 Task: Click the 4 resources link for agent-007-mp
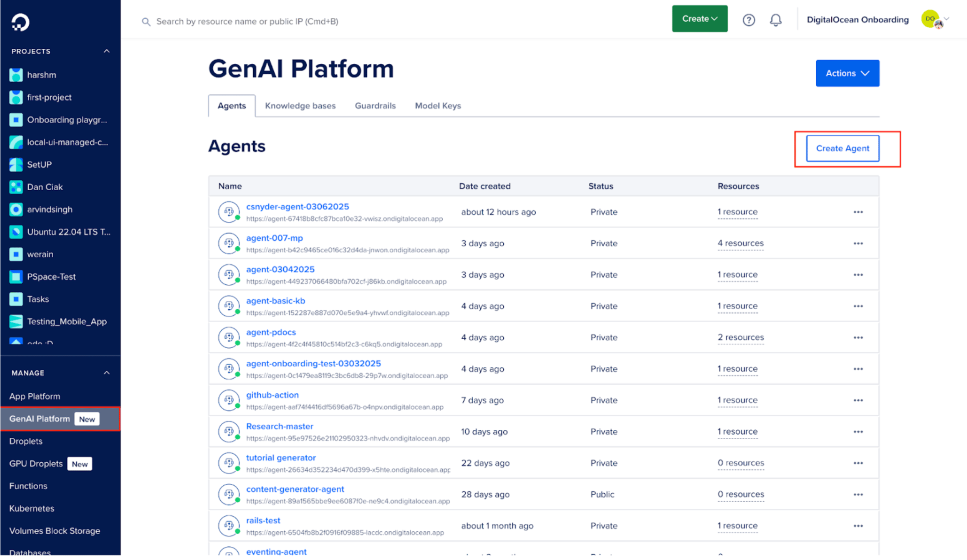pyautogui.click(x=741, y=243)
